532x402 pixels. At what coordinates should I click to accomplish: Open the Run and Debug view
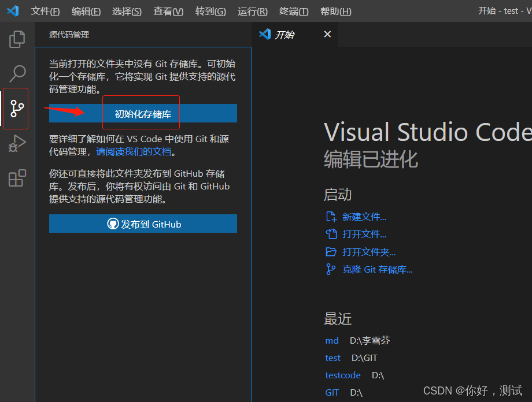point(17,143)
